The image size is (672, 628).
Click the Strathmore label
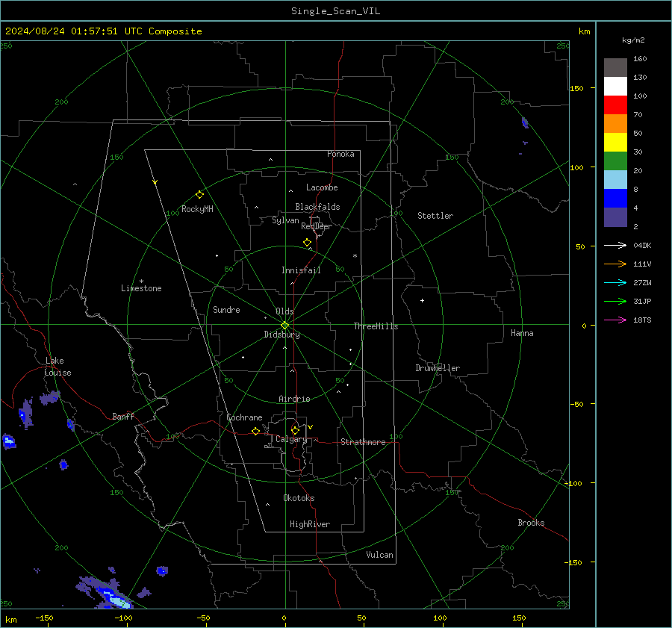[x=363, y=442]
